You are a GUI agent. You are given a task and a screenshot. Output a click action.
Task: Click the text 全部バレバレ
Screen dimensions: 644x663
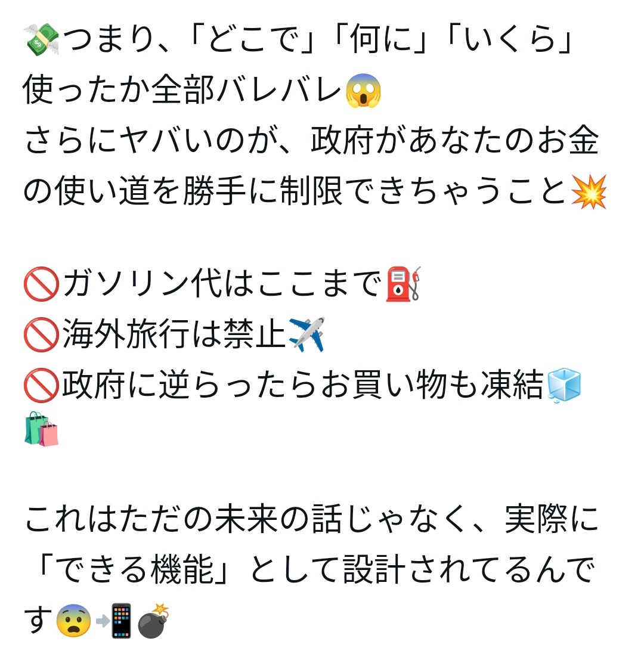(x=246, y=90)
